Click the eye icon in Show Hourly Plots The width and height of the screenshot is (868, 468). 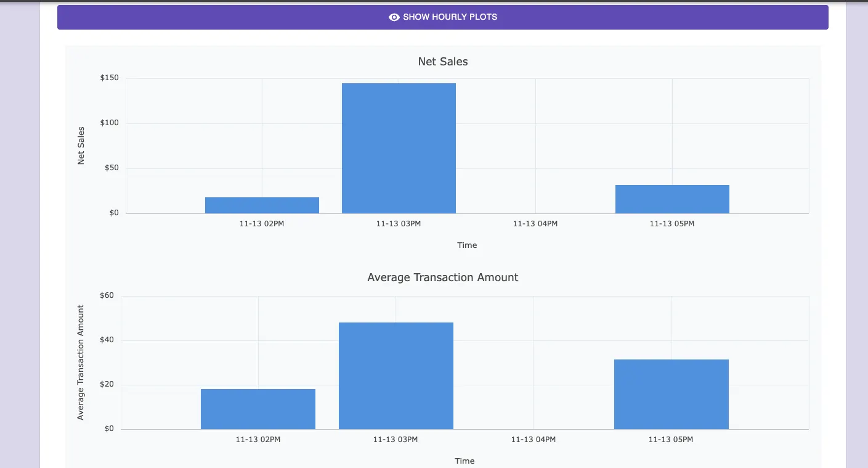394,17
